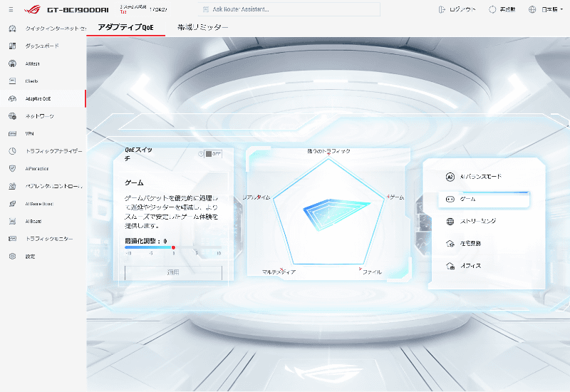Viewport: 570px width, 392px height.
Task: Open ペアレンタルコントロール in the sidebar
Action: tap(43, 186)
